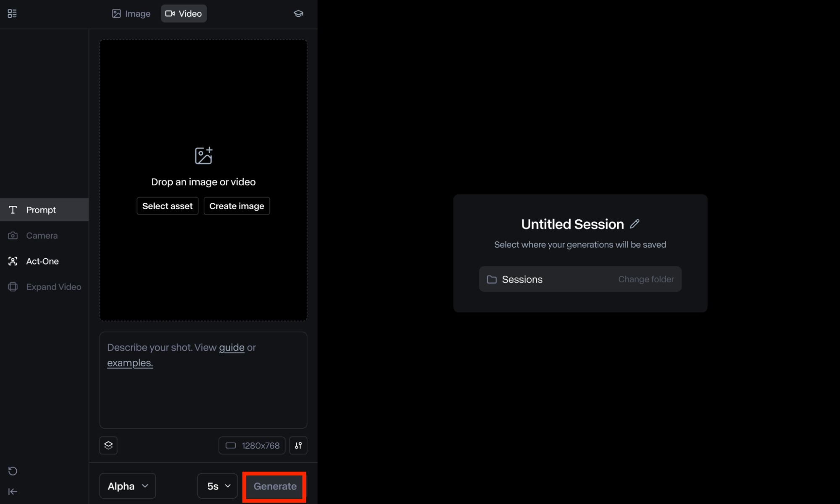
Task: Click the graduation cap tutorials icon
Action: pyautogui.click(x=298, y=13)
